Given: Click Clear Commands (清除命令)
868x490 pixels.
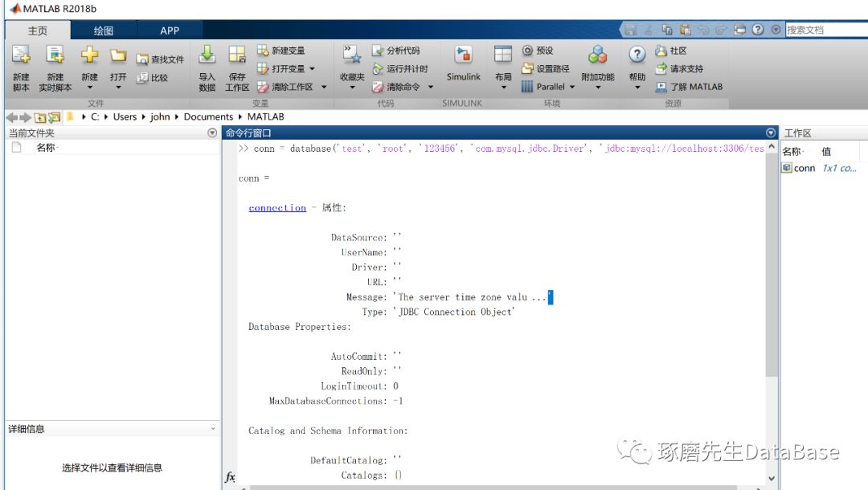Looking at the screenshot, I should (x=395, y=87).
